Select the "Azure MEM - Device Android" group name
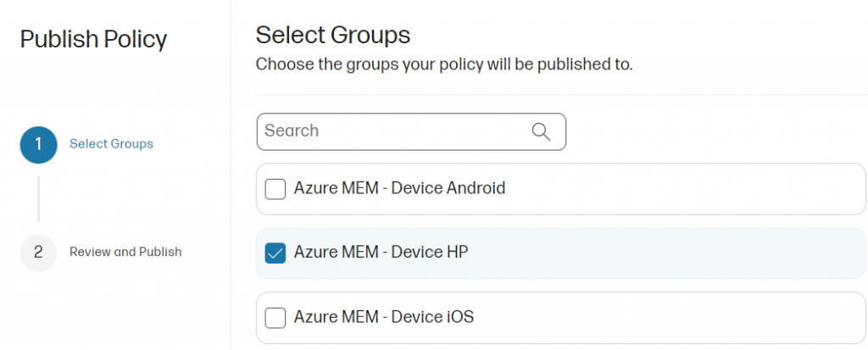Image resolution: width=868 pixels, height=350 pixels. click(400, 188)
